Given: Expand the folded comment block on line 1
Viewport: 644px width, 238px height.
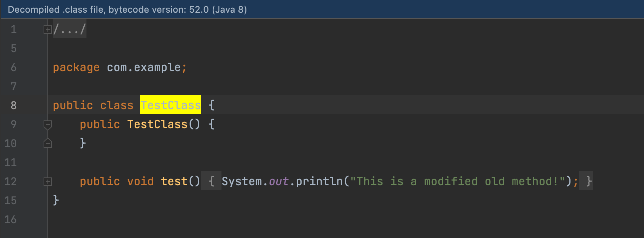Looking at the screenshot, I should pyautogui.click(x=48, y=30).
